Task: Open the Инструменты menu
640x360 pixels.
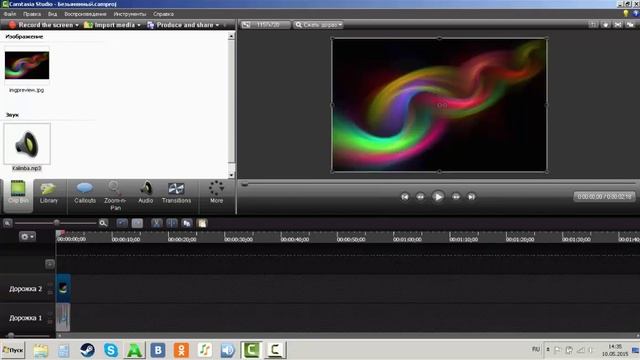Action: point(130,14)
